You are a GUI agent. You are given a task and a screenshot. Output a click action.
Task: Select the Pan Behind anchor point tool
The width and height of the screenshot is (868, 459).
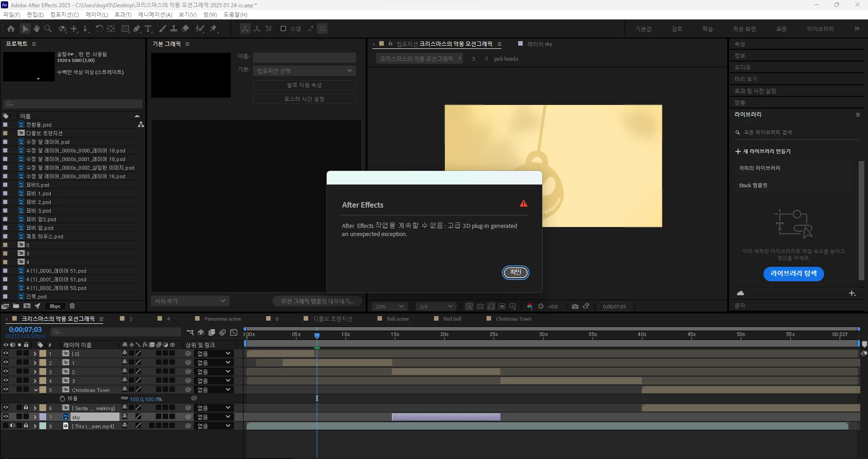click(111, 28)
